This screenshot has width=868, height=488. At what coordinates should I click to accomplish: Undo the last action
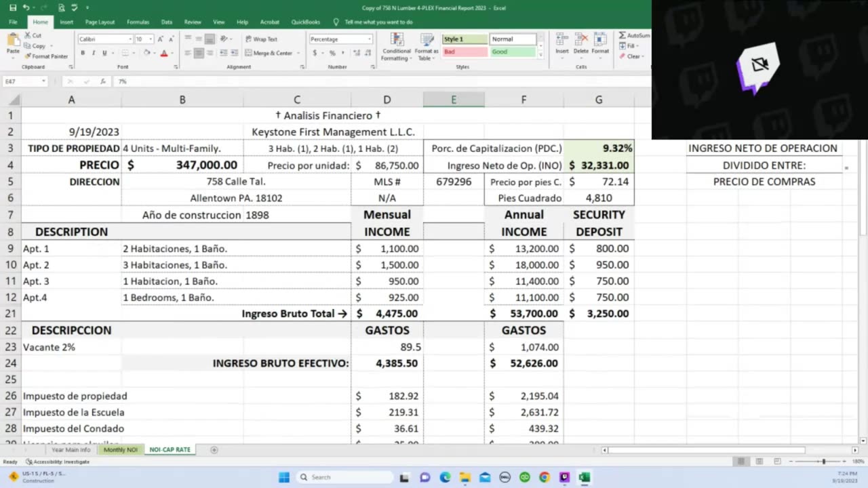pos(26,7)
